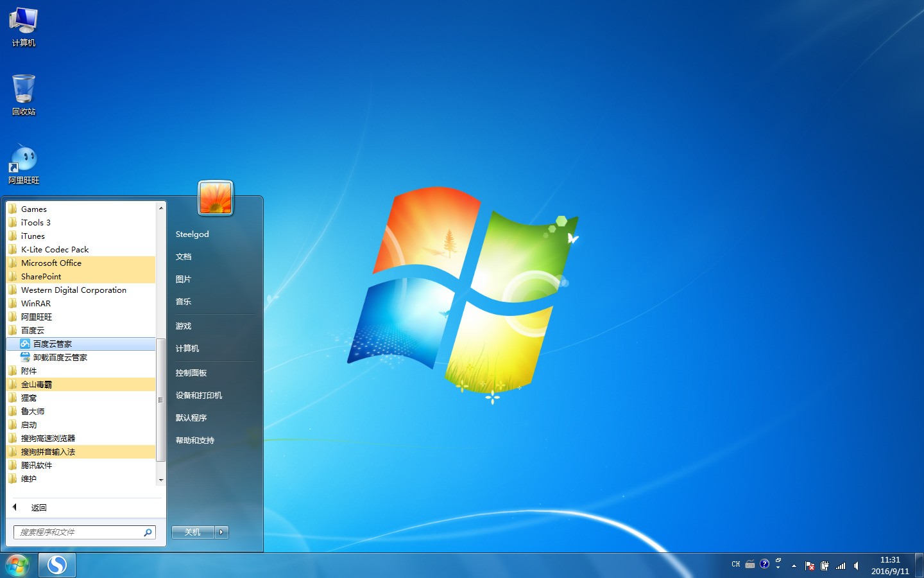Open 控制面板 control panel
This screenshot has width=924, height=578.
coord(191,372)
